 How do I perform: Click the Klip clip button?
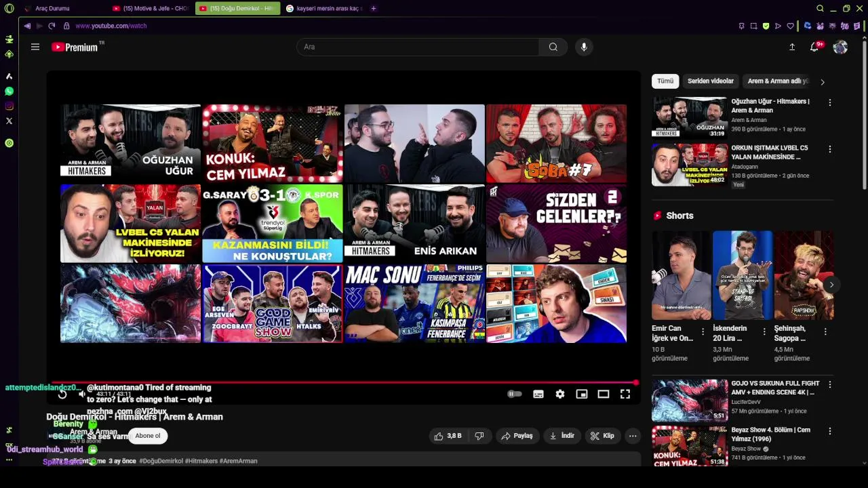click(x=602, y=436)
